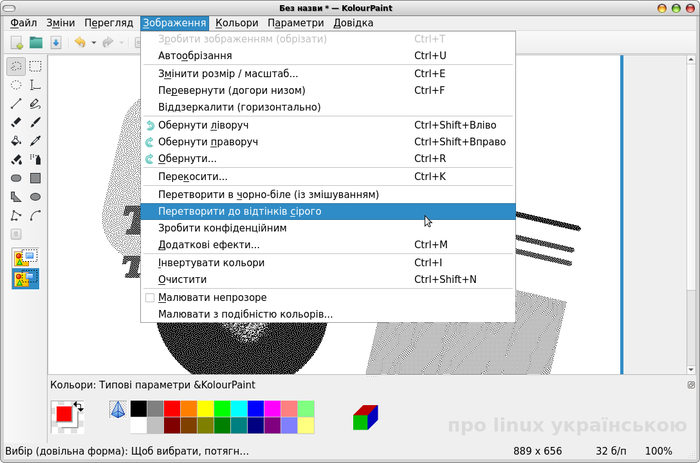This screenshot has height=463, width=700.
Task: Select the flood fill bucket tool
Action: 16,141
